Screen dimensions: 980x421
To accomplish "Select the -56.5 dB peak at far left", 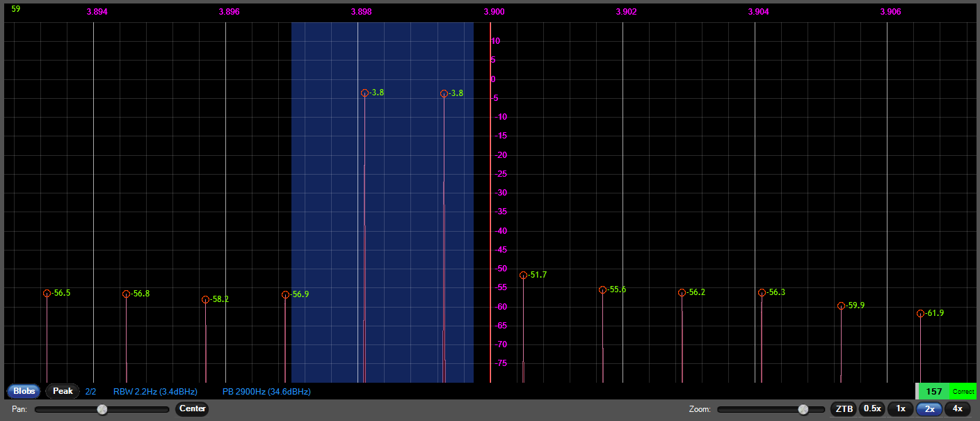I will coord(47,293).
